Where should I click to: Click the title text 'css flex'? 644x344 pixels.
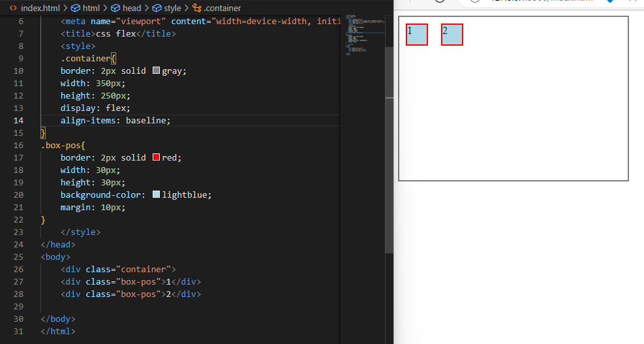coord(116,34)
